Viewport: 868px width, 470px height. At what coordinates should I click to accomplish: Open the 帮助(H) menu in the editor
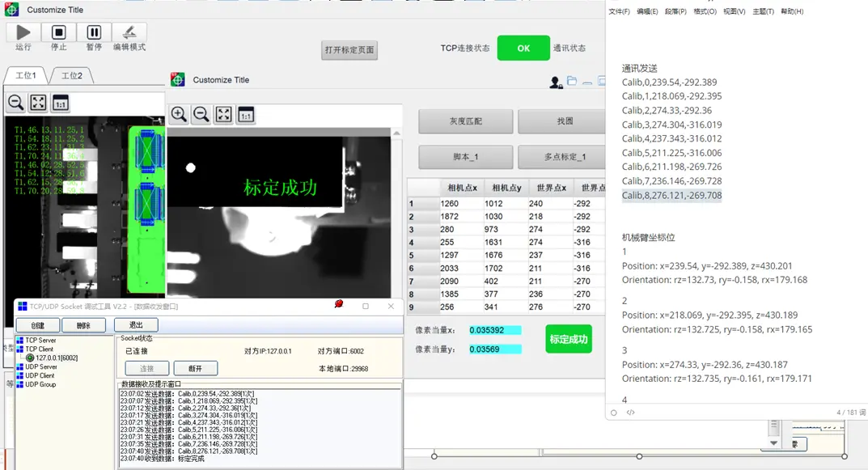pyautogui.click(x=792, y=11)
